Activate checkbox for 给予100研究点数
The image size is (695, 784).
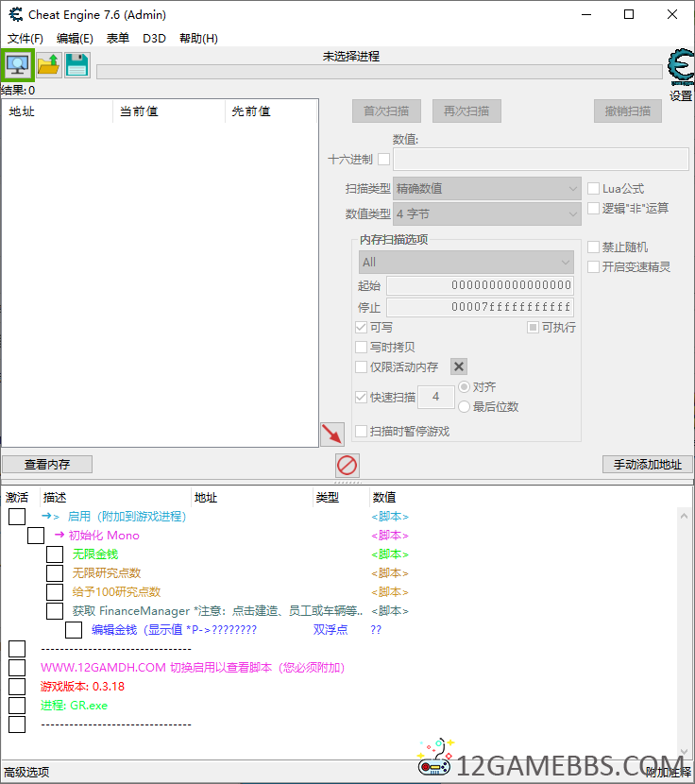pyautogui.click(x=55, y=592)
